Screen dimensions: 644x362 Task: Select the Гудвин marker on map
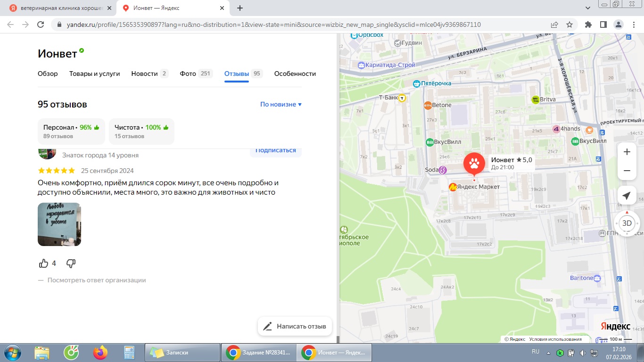397,43
